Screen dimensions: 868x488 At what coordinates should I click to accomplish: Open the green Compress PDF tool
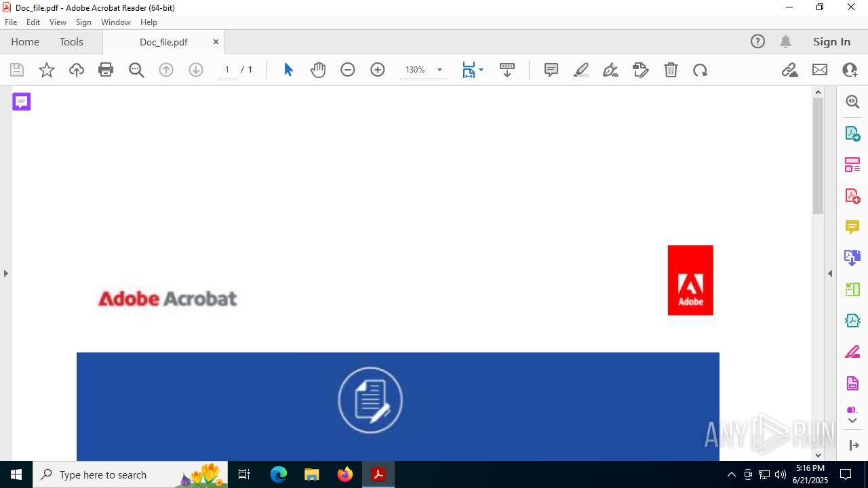852,289
